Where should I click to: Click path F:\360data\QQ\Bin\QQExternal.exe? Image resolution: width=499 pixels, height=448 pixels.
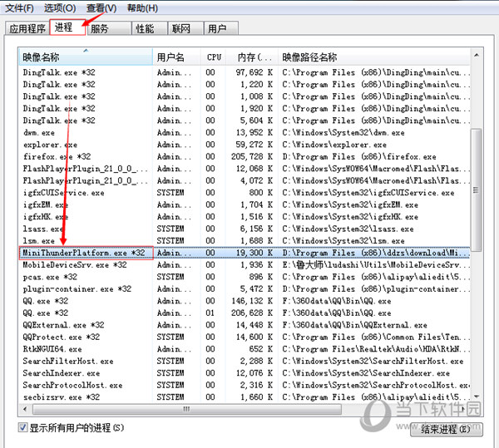click(354, 325)
